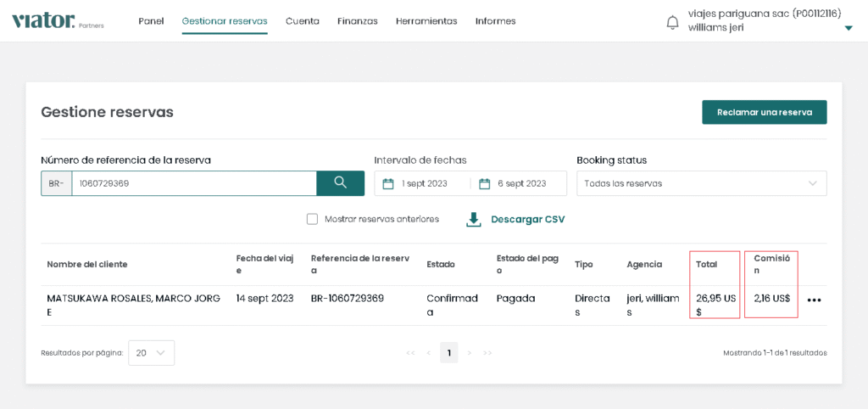This screenshot has width=868, height=409.
Task: Click the Referencia de la reserva column header
Action: coord(359,265)
